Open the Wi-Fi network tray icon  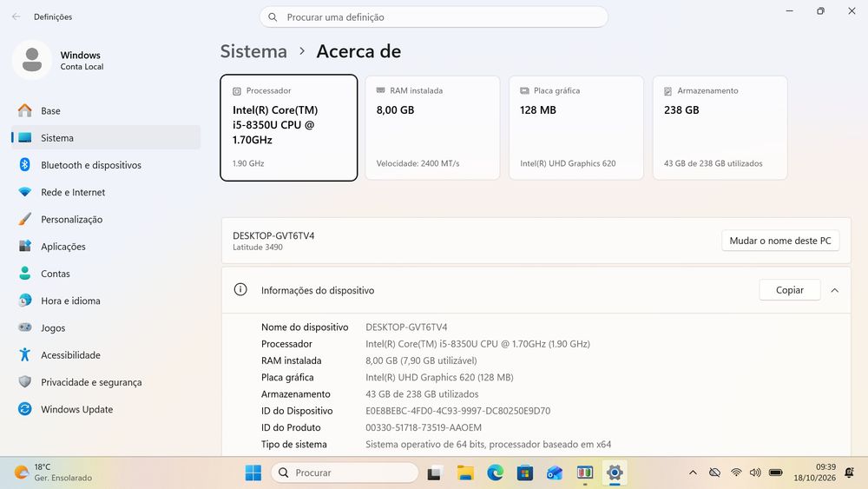(736, 472)
